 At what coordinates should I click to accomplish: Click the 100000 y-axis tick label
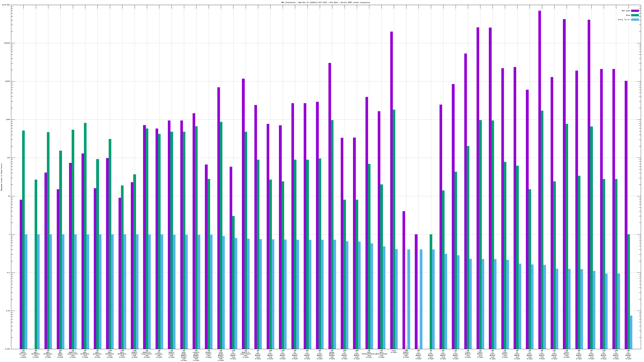[x=7, y=43]
